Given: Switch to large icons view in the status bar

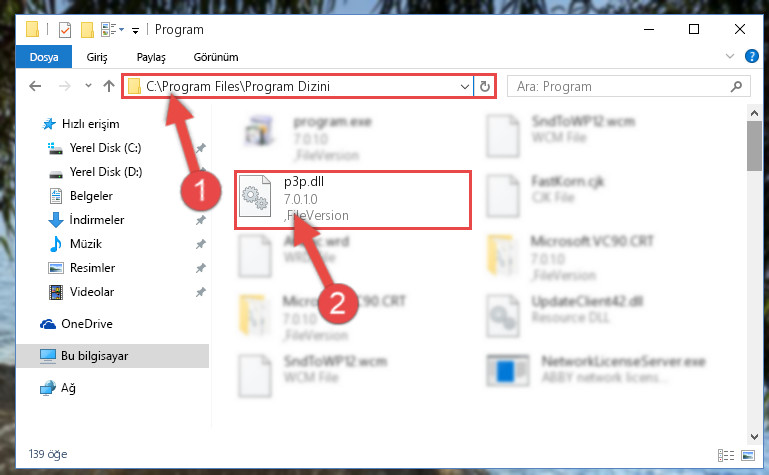Looking at the screenshot, I should [x=748, y=455].
